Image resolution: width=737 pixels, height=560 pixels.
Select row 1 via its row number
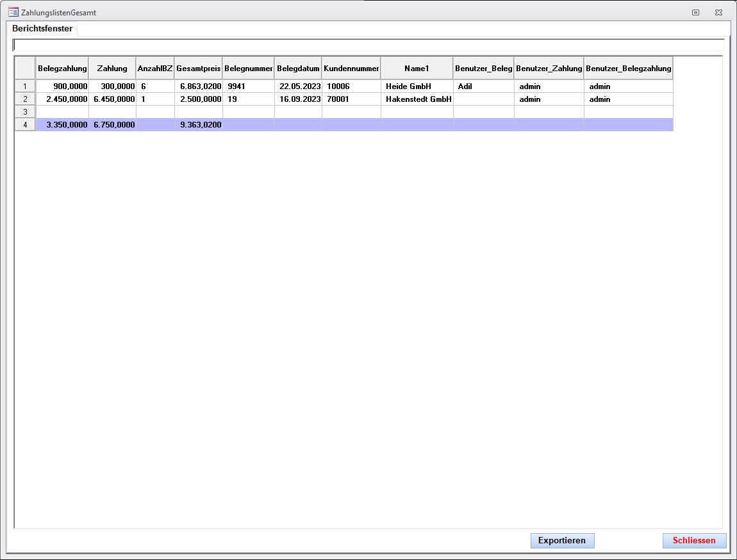point(25,86)
